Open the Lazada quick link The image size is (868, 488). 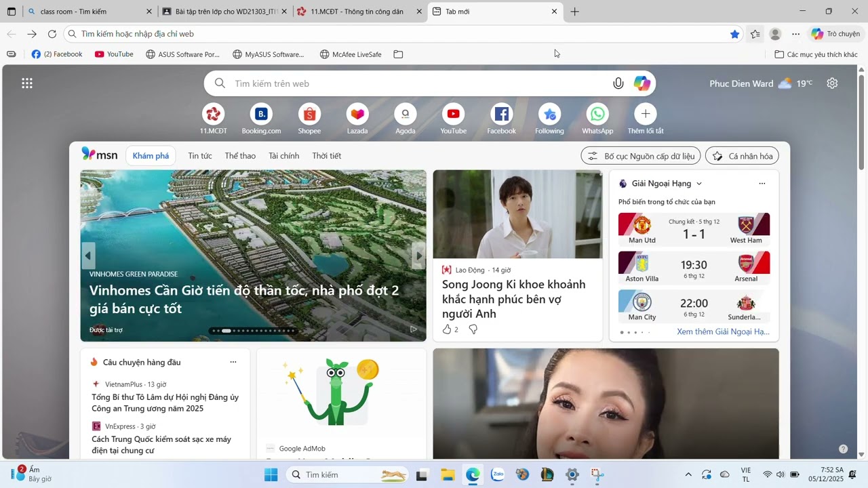click(357, 119)
